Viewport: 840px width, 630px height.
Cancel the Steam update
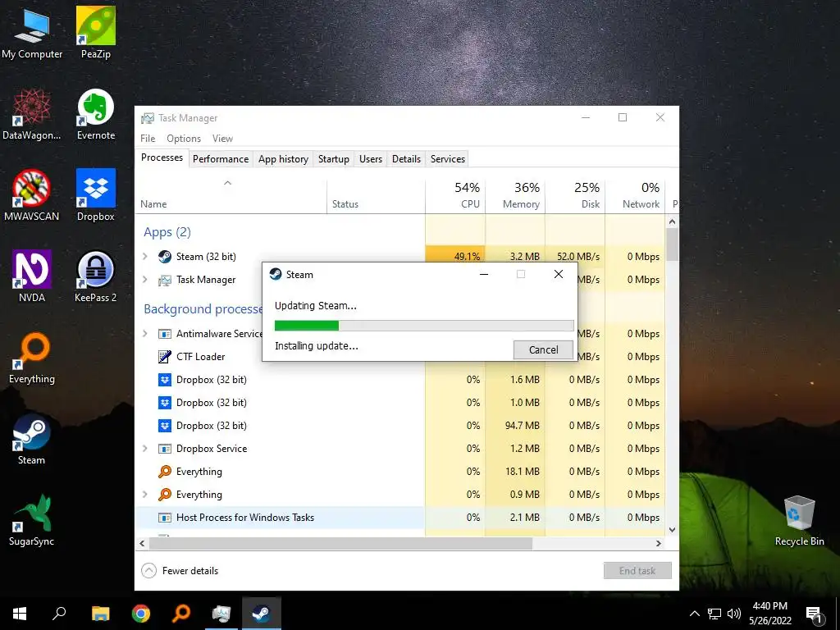tap(543, 349)
